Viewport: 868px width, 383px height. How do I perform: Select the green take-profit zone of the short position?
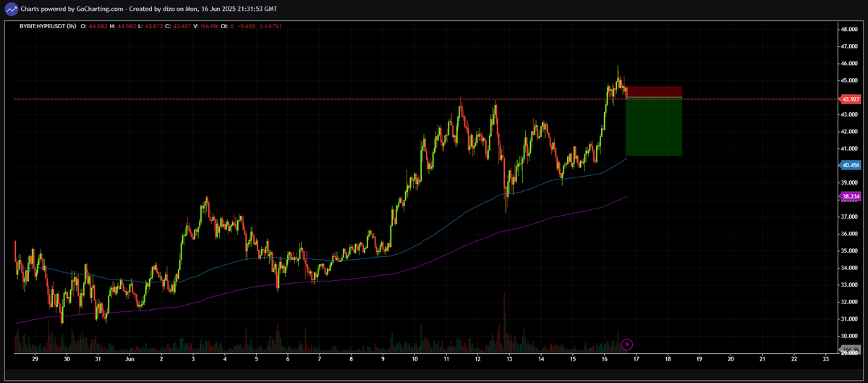pos(654,127)
